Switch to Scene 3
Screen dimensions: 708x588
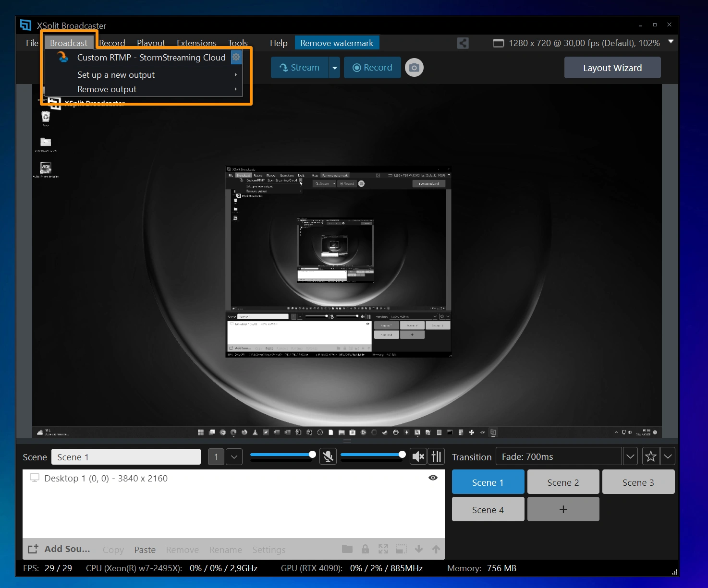coord(638,482)
